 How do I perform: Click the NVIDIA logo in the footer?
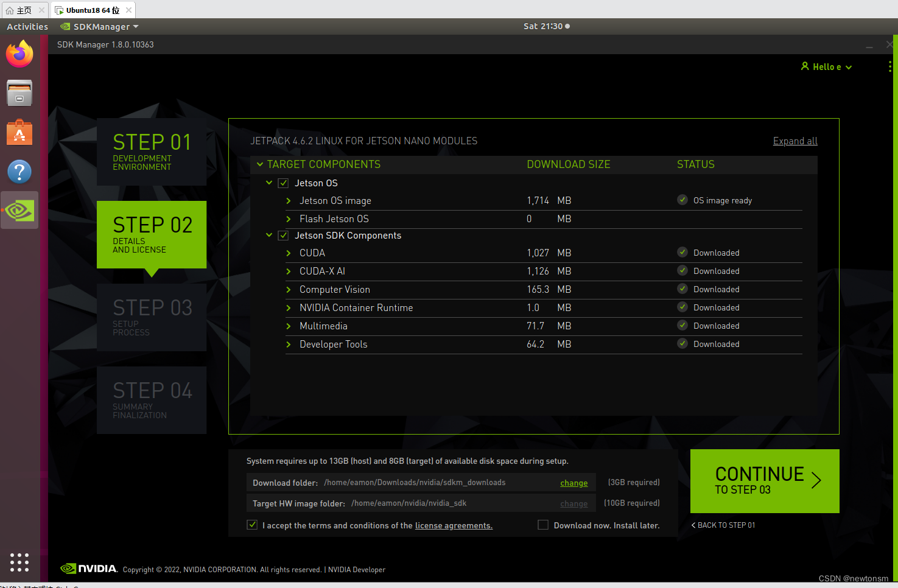click(x=89, y=569)
